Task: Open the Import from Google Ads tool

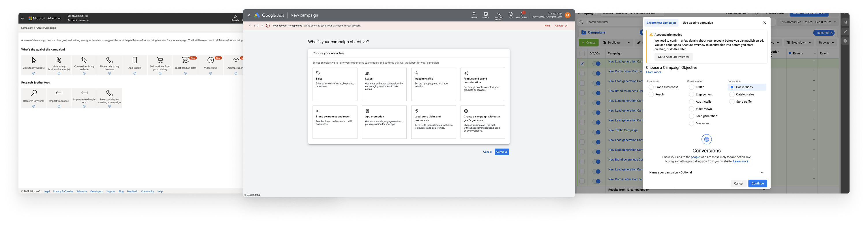Action: 84,98
